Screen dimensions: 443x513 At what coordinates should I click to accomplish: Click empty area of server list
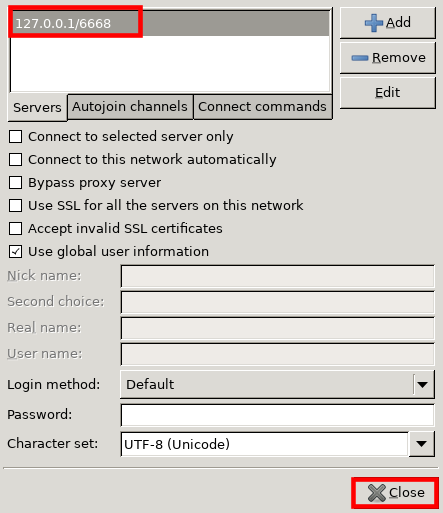click(x=170, y=63)
